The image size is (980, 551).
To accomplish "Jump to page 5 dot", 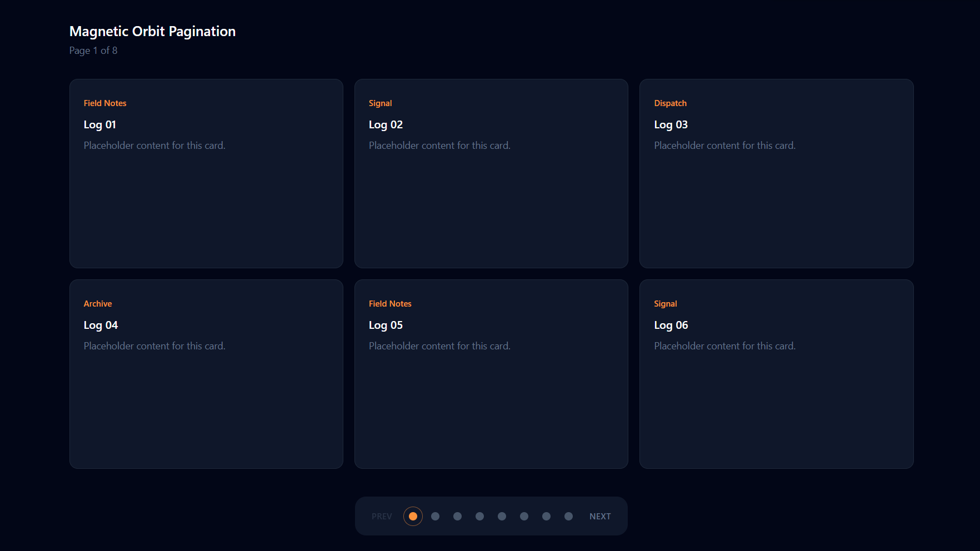I will (502, 516).
